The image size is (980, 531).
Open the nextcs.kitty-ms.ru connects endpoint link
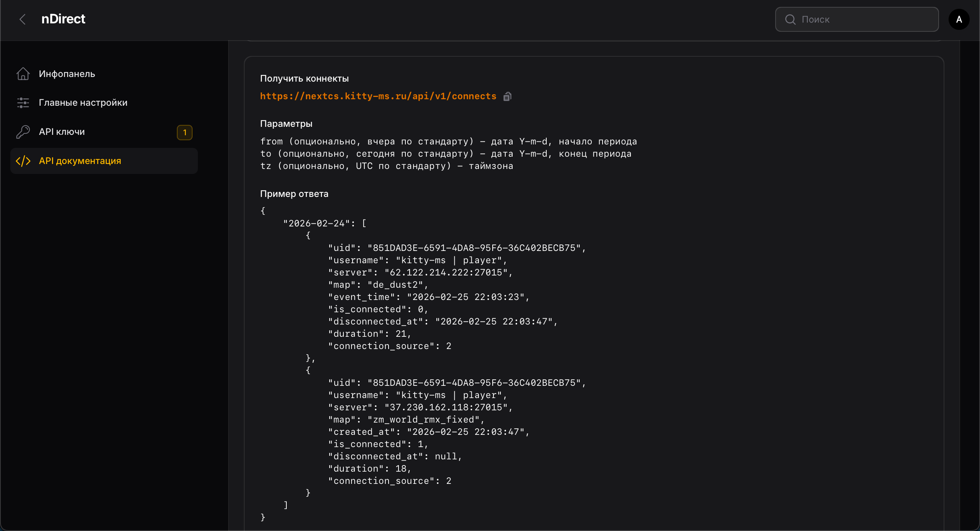pos(378,96)
